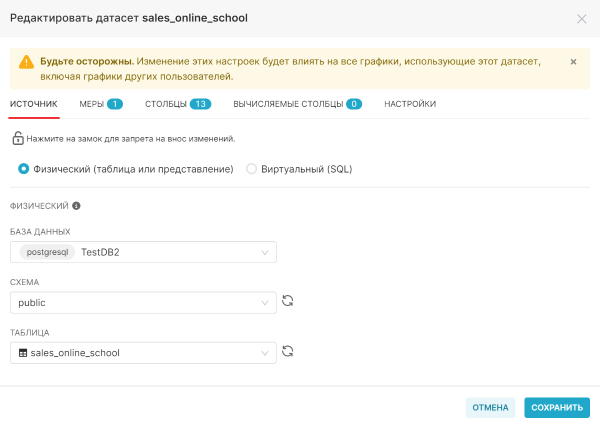The height and width of the screenshot is (429, 600).
Task: Open the База данных dropdown
Action: [143, 252]
